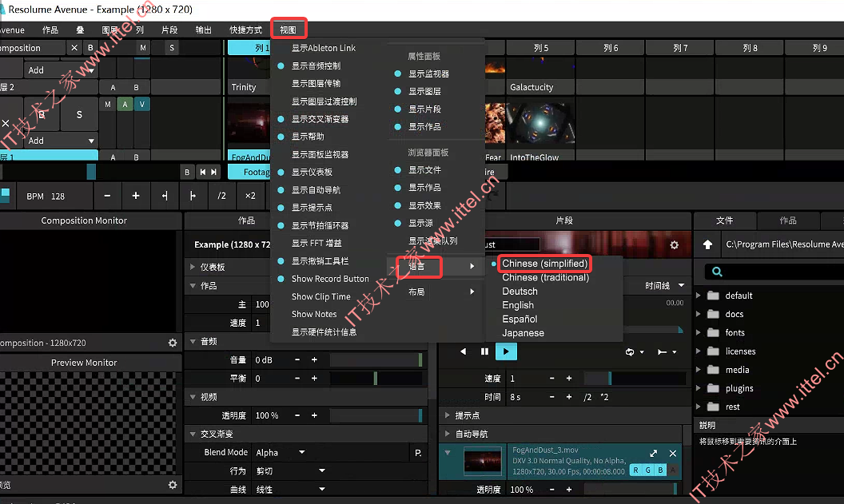The height and width of the screenshot is (504, 844).
Task: Open clip panel settings gear
Action: 674,244
